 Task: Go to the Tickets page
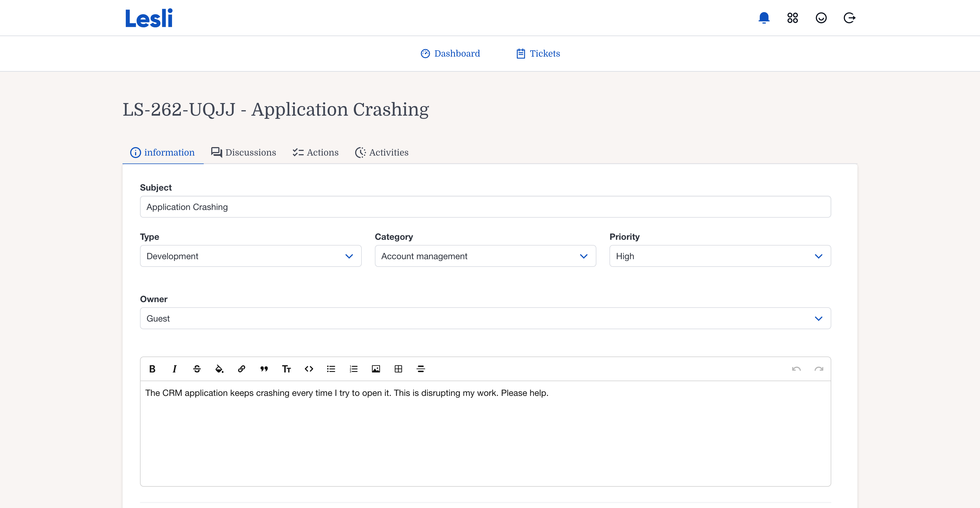point(538,54)
